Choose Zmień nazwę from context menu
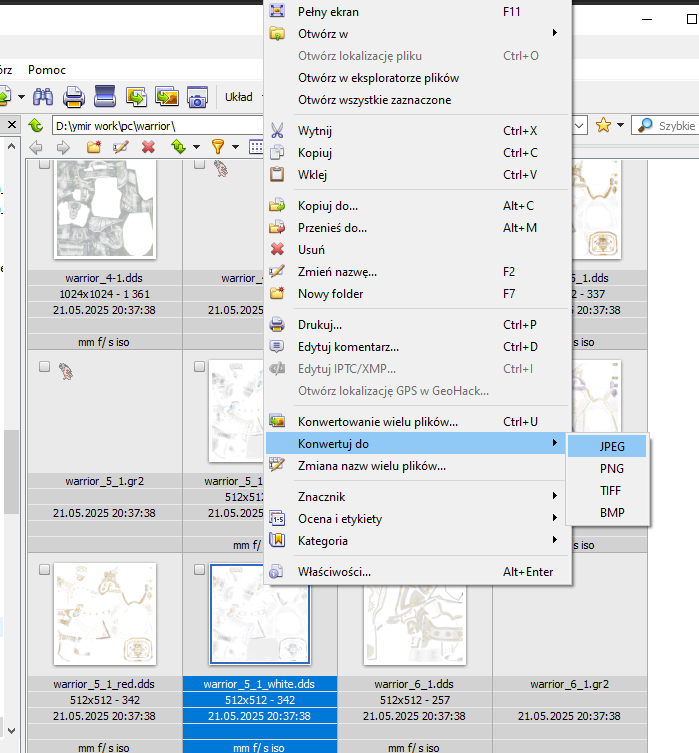Screen dimensions: 699x753 (x=337, y=272)
